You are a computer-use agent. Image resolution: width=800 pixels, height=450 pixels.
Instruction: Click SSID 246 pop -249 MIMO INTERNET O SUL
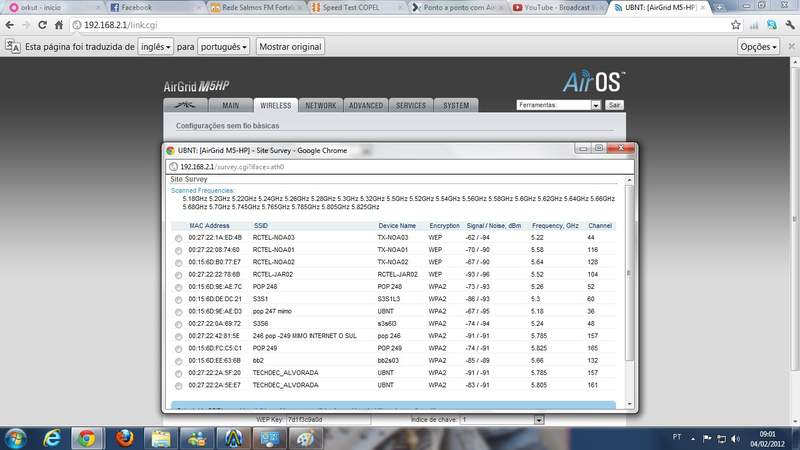tap(305, 336)
